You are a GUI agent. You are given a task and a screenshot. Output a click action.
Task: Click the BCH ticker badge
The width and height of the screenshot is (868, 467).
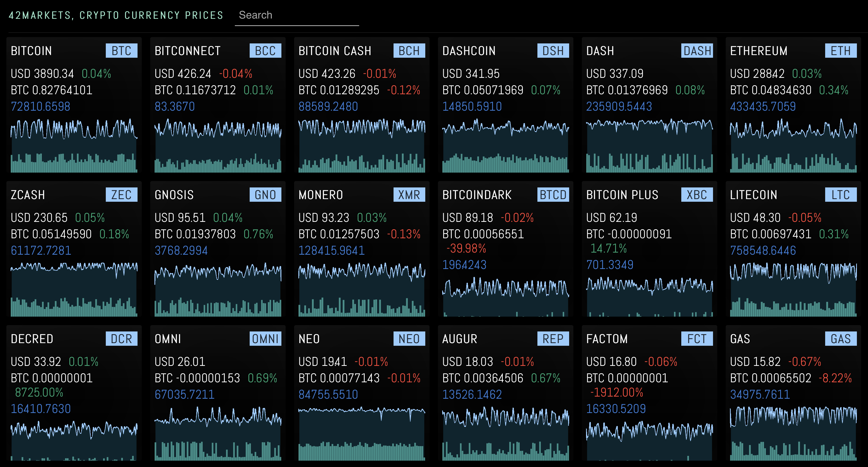[409, 51]
